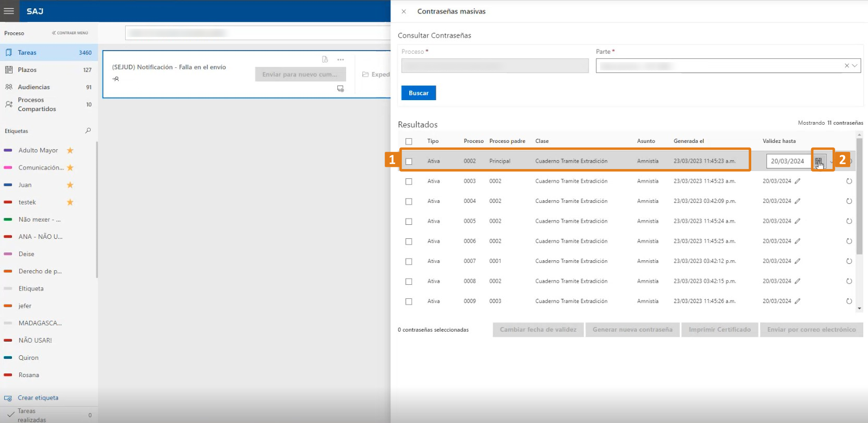868x423 pixels.
Task: Click Cambiar fecha de validez button
Action: point(538,330)
